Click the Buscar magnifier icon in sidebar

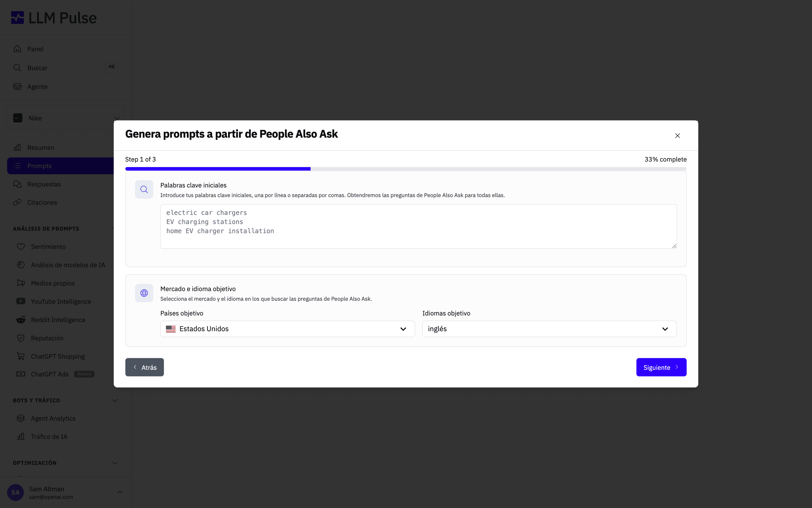point(17,68)
